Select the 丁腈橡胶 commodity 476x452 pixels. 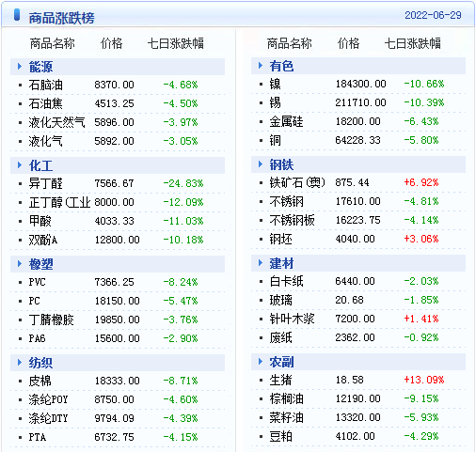click(x=52, y=320)
